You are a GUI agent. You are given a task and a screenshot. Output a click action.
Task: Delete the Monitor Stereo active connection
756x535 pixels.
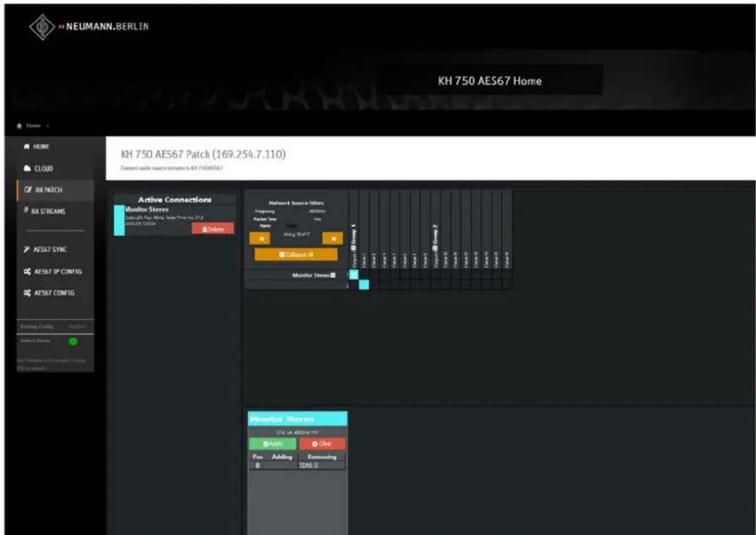tap(213, 229)
